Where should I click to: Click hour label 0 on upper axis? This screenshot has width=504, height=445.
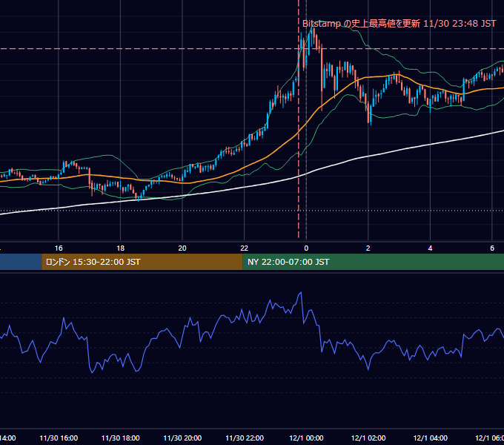[306, 248]
